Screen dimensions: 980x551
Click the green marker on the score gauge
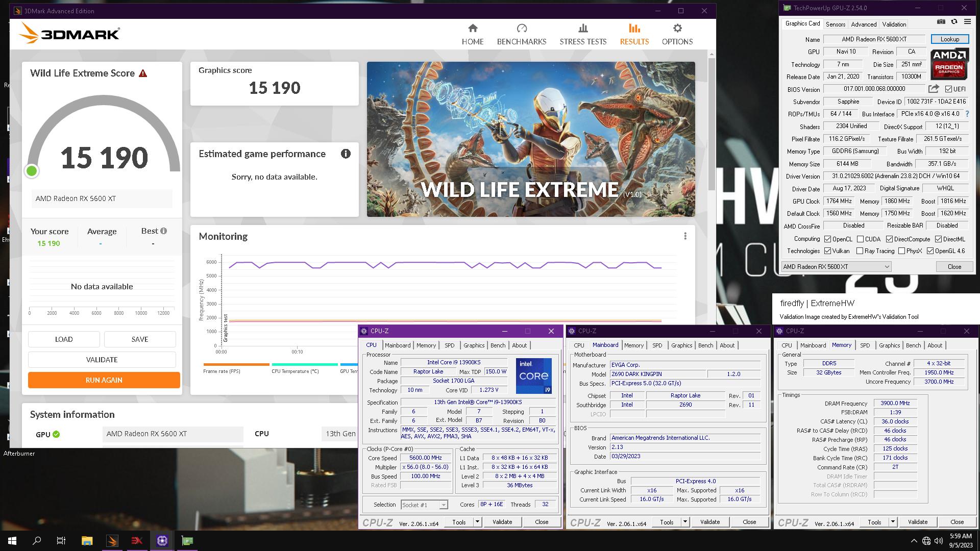point(32,171)
